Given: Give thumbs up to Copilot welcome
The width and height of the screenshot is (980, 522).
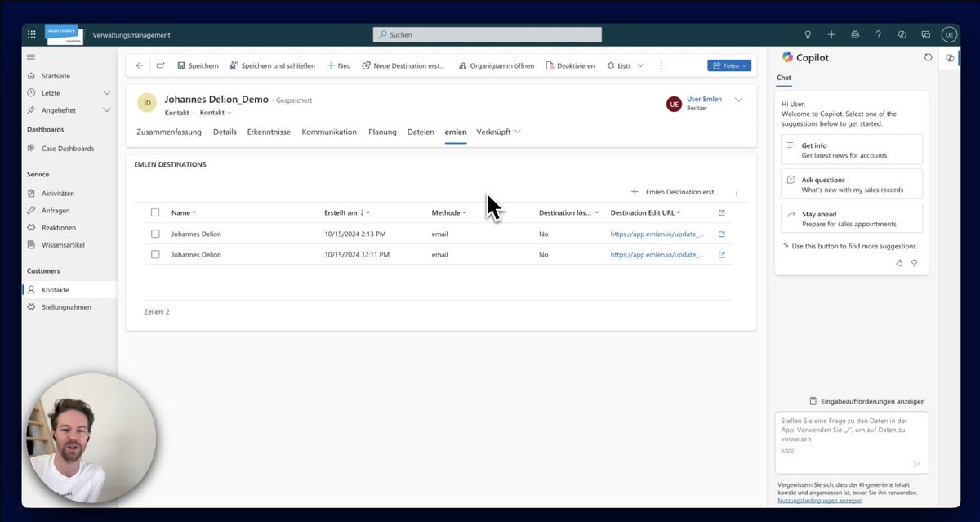Looking at the screenshot, I should click(899, 263).
